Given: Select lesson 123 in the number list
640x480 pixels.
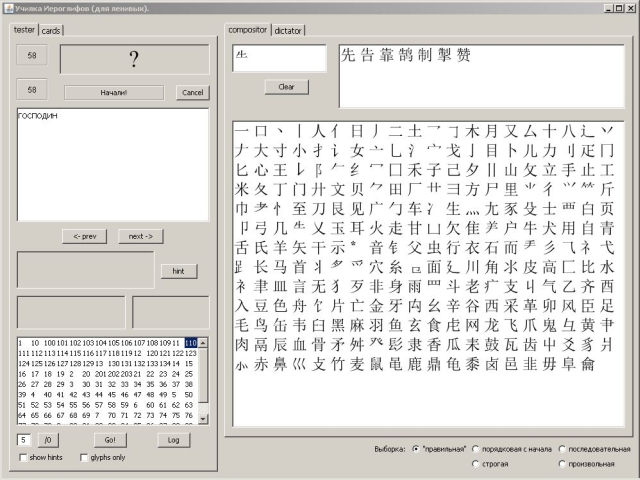Looking at the screenshot, I should (191, 353).
